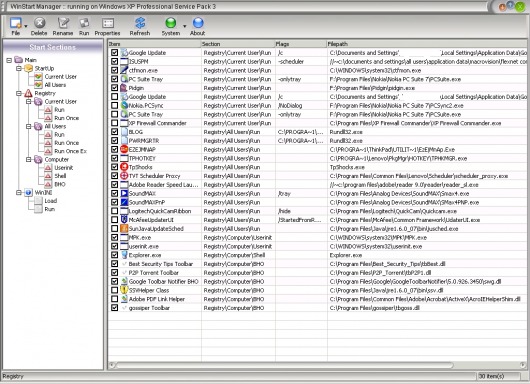
Task: Click the horizontal scrollbar right arrow
Action: click(x=523, y=365)
